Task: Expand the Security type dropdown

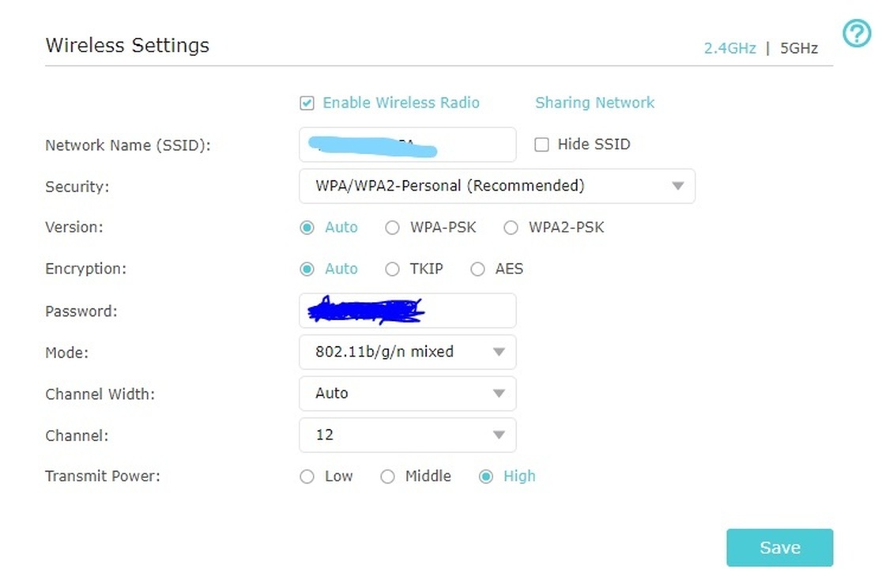Action: [x=496, y=187]
